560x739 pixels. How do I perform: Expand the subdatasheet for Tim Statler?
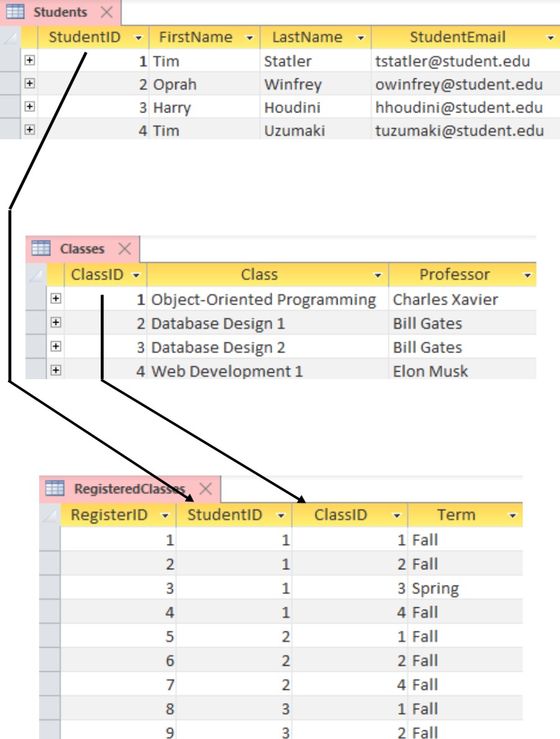[29, 60]
